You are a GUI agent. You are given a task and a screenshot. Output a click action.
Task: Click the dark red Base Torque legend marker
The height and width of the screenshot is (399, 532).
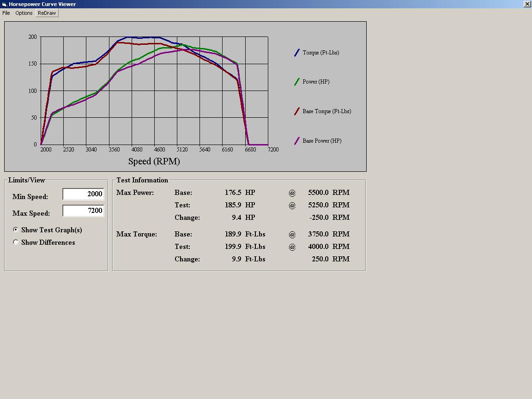[x=297, y=111]
